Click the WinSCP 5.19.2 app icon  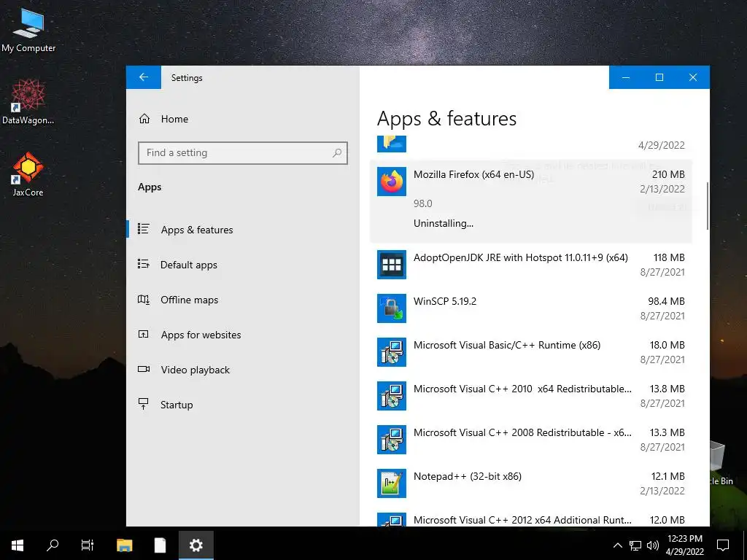click(x=392, y=308)
